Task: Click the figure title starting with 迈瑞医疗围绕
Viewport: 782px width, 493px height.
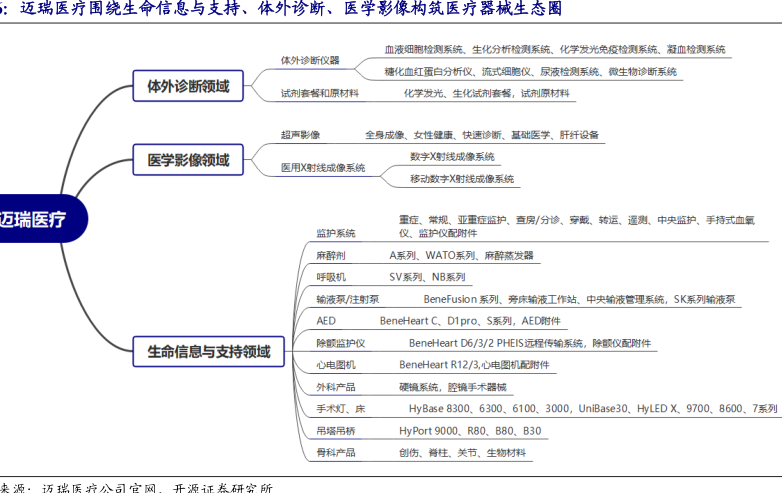Action: [x=291, y=8]
